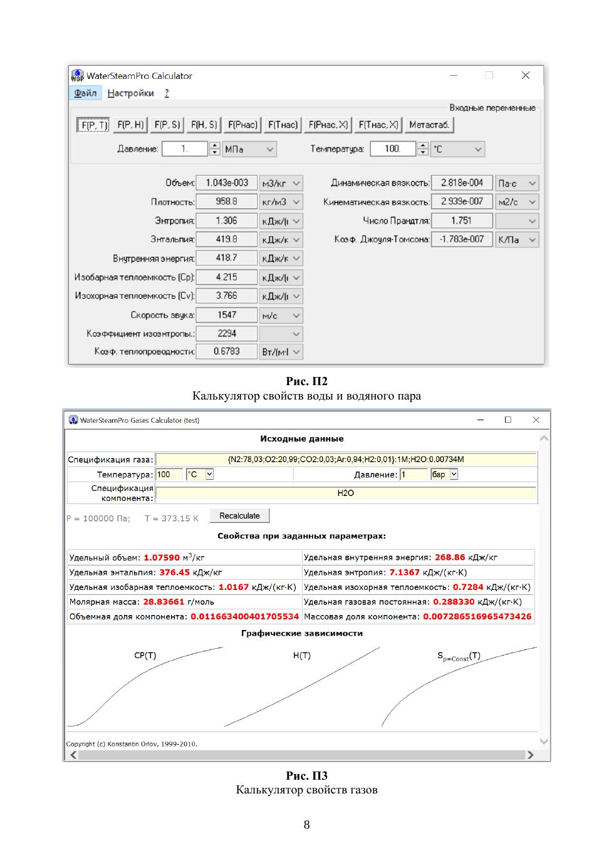Viewport: 614px width, 868px height.
Task: Select the F(P, H) input mode button
Action: (130, 125)
